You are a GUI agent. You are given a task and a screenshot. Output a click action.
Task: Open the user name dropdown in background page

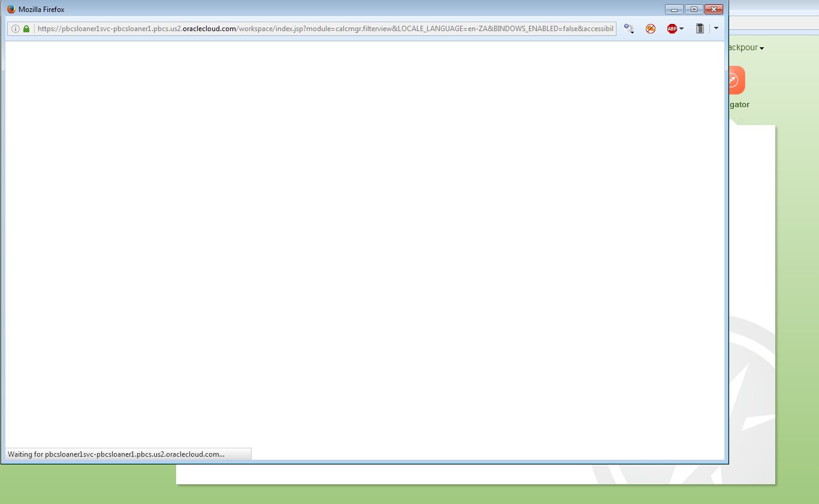pos(747,48)
